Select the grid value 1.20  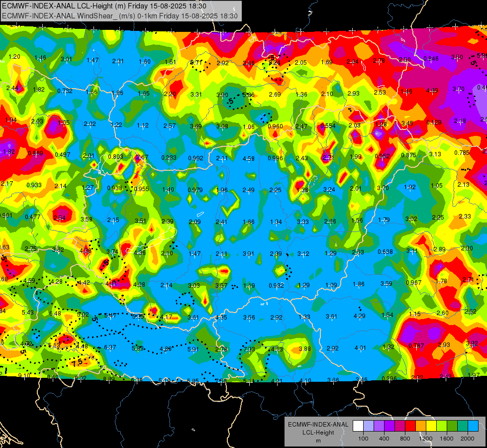[x=14, y=57]
